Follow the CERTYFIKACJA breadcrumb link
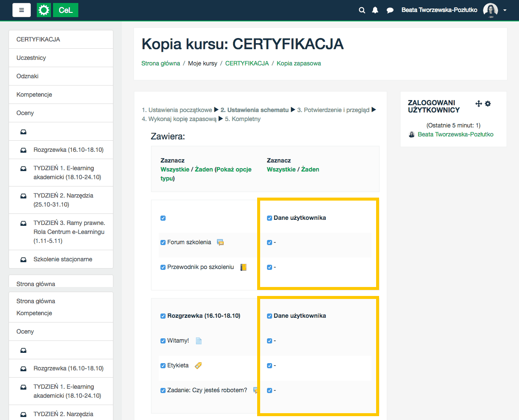 tap(247, 63)
